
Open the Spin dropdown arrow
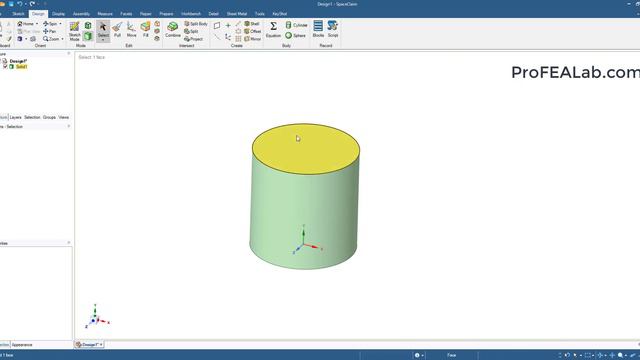coord(61,24)
